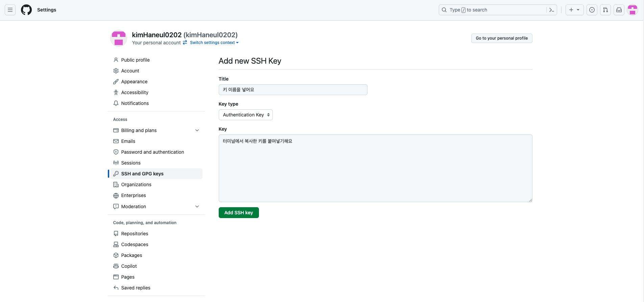
Task: Click the Copilot sidebar label
Action: [129, 266]
